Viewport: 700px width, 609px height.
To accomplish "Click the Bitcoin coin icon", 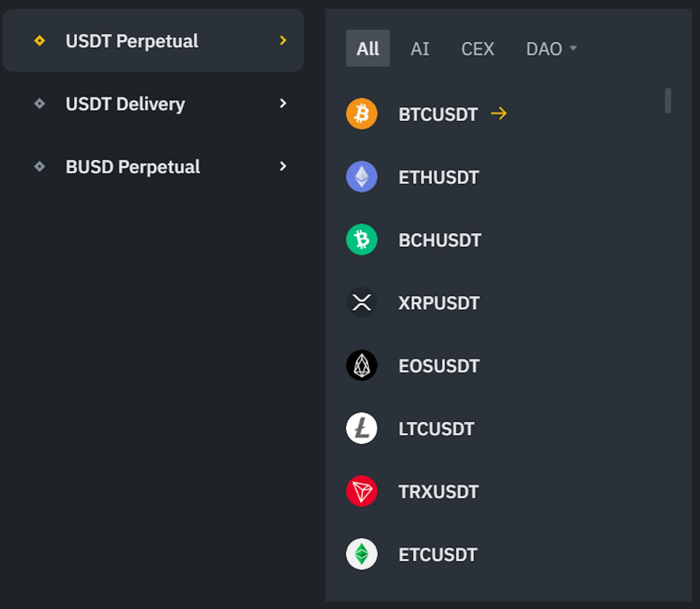I will point(361,114).
